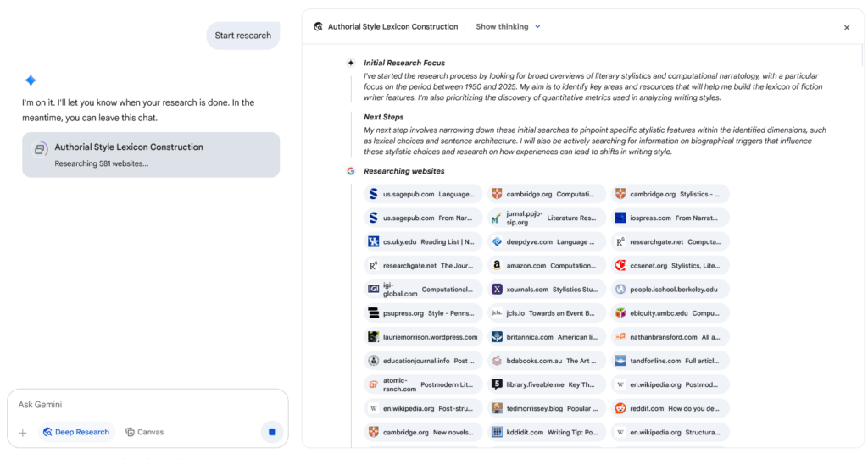Click the stop research square button
This screenshot has width=868, height=459.
pos(272,432)
